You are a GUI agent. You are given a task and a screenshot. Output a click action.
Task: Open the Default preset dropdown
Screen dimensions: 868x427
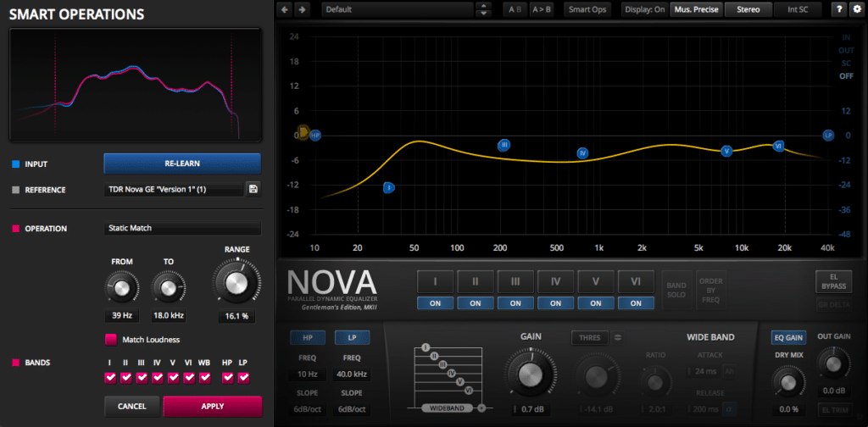398,9
